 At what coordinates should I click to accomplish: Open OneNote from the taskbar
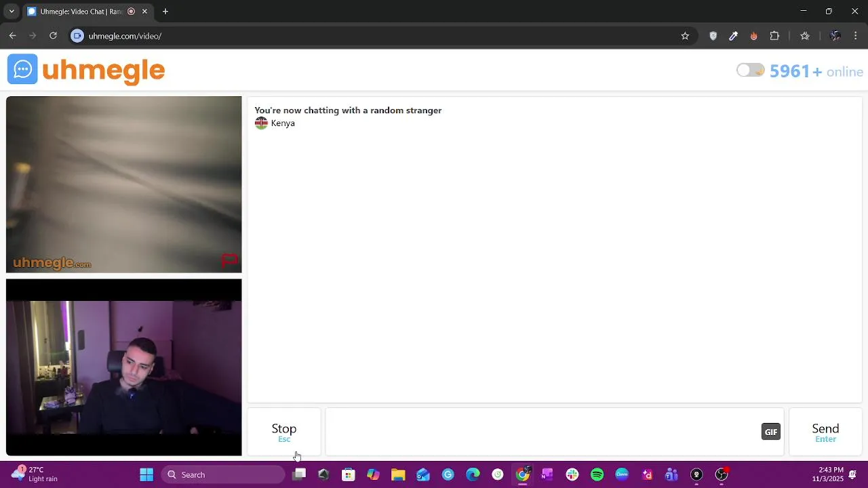tap(547, 474)
